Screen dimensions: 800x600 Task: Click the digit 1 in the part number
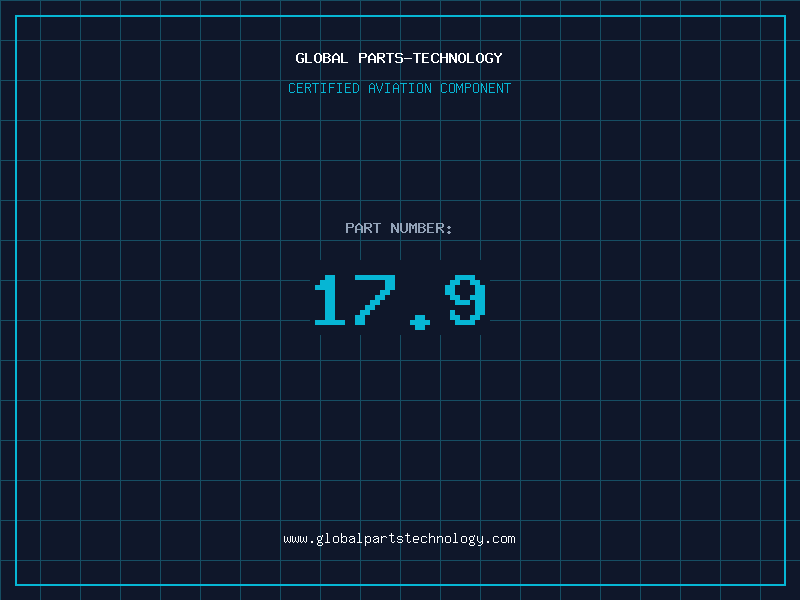(330, 301)
